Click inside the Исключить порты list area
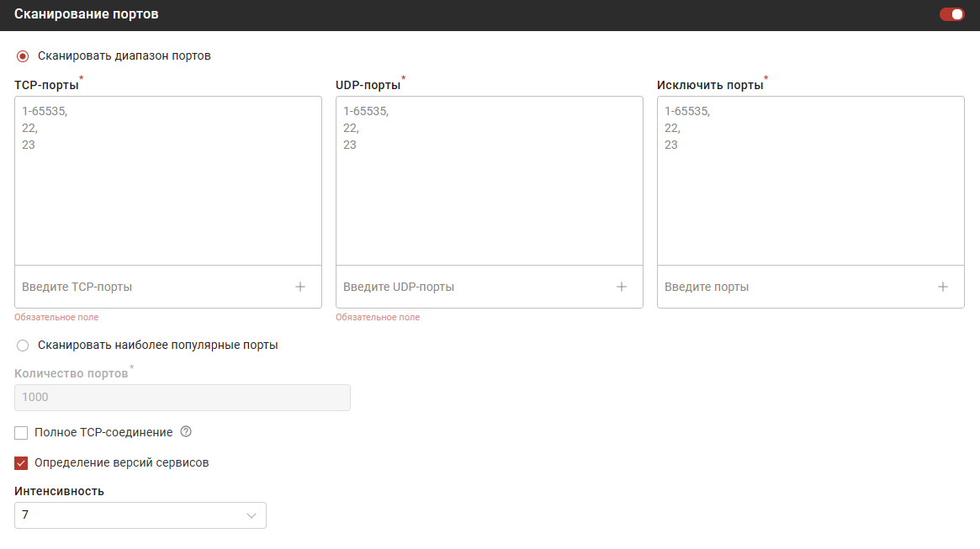The image size is (980, 549). click(810, 202)
